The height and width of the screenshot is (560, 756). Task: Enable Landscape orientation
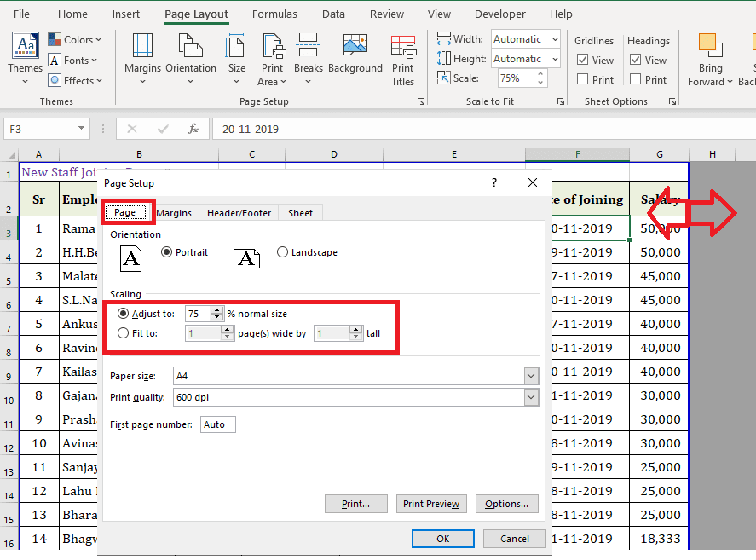tap(282, 251)
